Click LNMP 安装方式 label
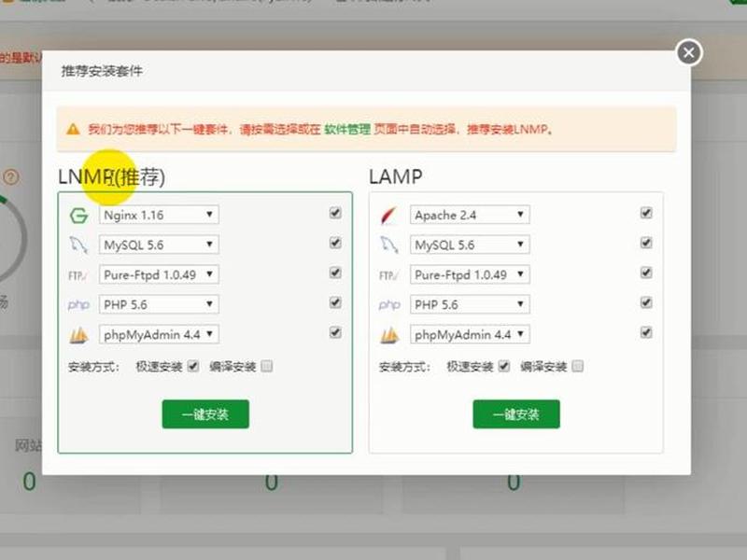The image size is (747, 560). (94, 367)
